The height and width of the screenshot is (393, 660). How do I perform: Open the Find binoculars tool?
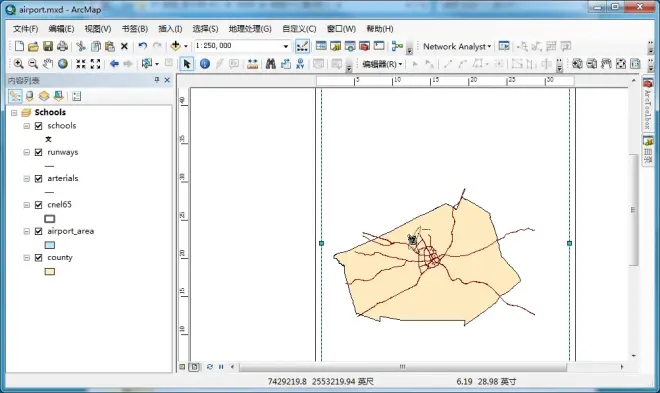tap(271, 64)
